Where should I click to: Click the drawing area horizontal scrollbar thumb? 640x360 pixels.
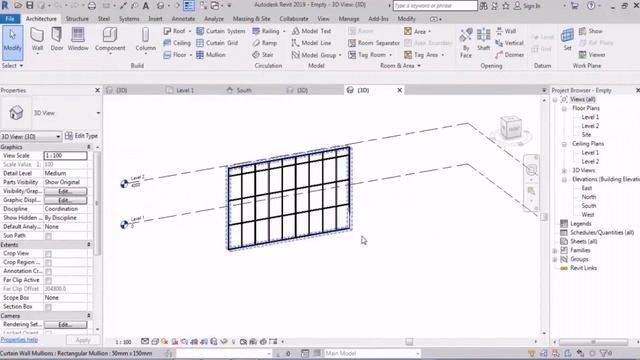coord(409,342)
